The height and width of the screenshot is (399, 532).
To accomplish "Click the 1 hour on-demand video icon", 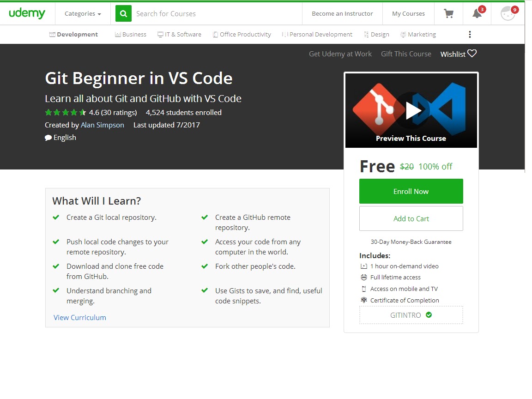I will 364,266.
